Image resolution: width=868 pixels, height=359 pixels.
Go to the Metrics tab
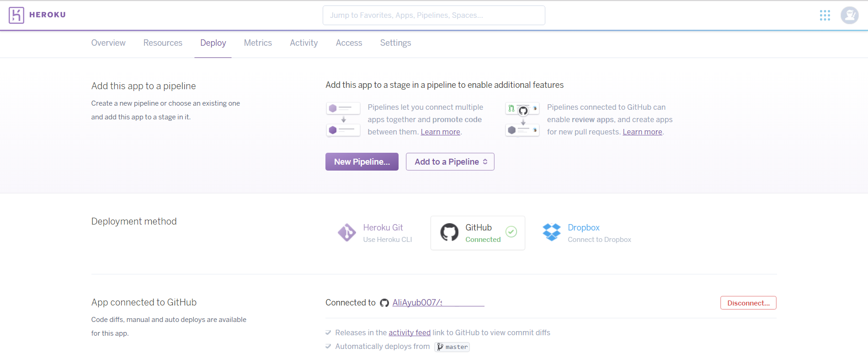[258, 43]
